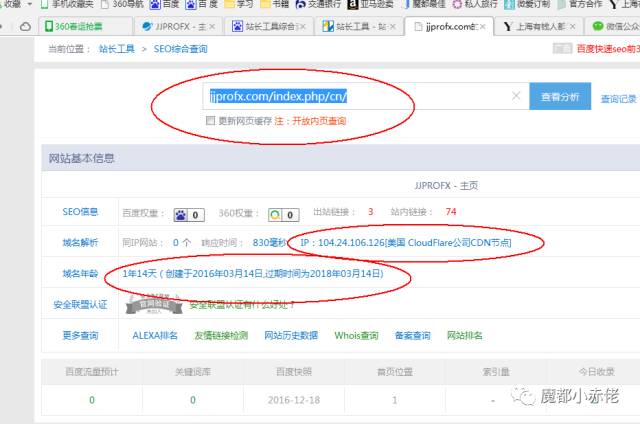The height and width of the screenshot is (424, 640).
Task: Open the 360导航 bookmark
Action: pyautogui.click(x=122, y=4)
